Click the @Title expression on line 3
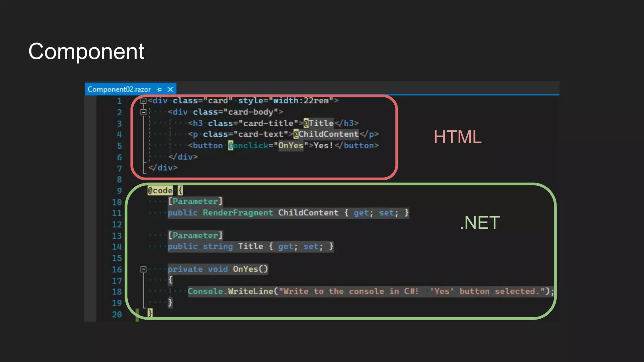 [319, 123]
